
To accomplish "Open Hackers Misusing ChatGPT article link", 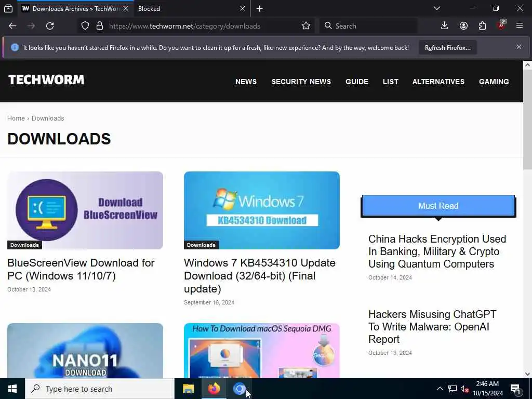I will click(432, 327).
